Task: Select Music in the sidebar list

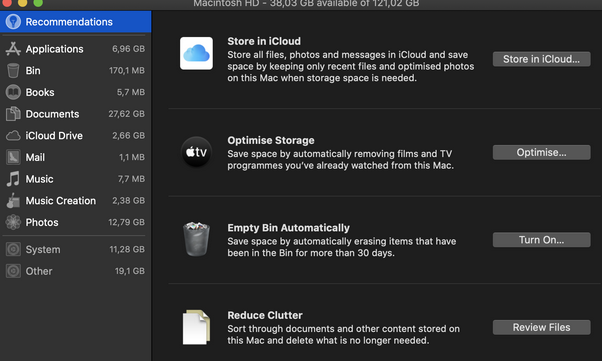Action: point(76,179)
